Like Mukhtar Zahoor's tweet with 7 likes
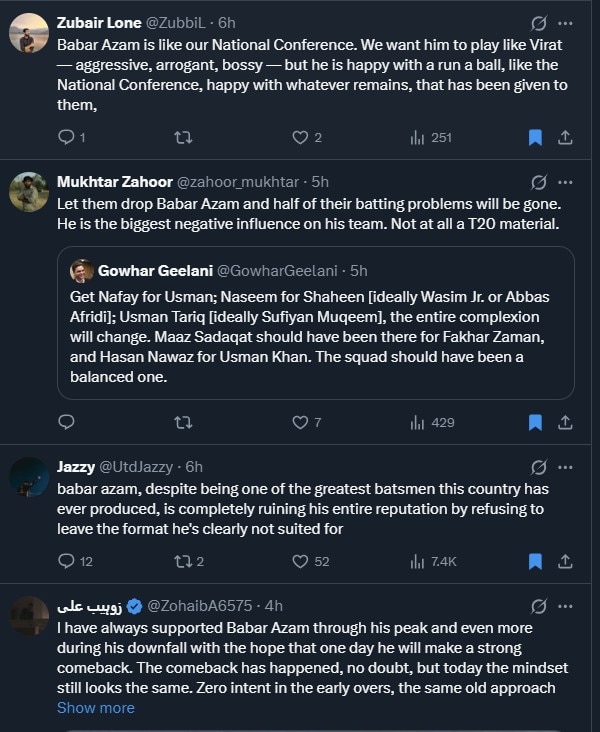Screen dimensions: 600x732 (x=300, y=422)
